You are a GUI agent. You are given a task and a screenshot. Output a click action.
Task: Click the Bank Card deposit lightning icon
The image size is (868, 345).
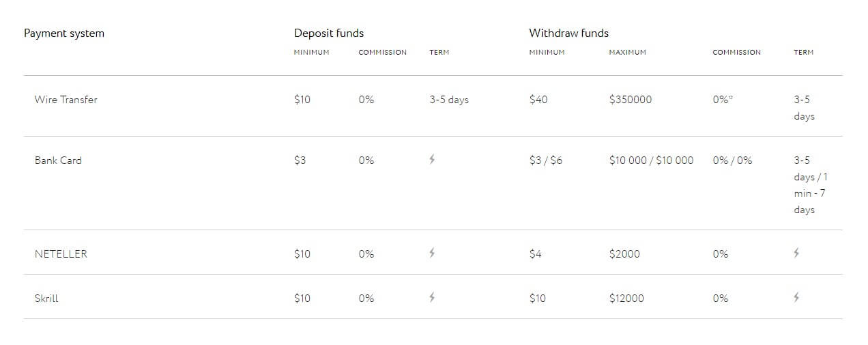click(x=432, y=160)
